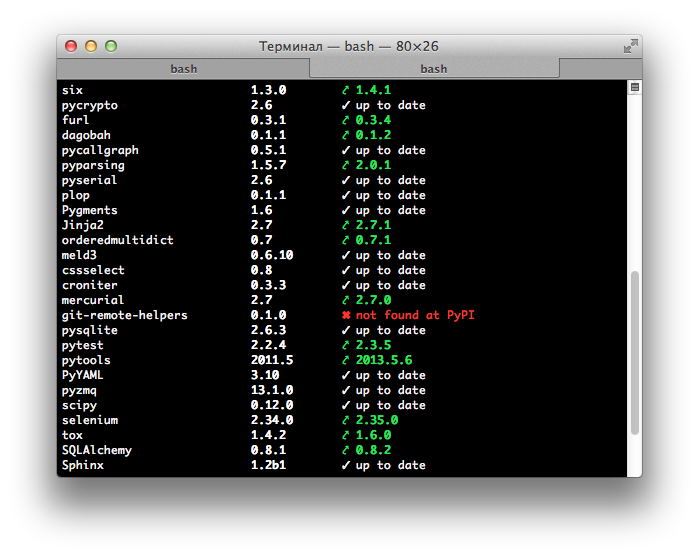This screenshot has width=699, height=556.
Task: Select the 'Pygments' package name
Action: pos(90,210)
